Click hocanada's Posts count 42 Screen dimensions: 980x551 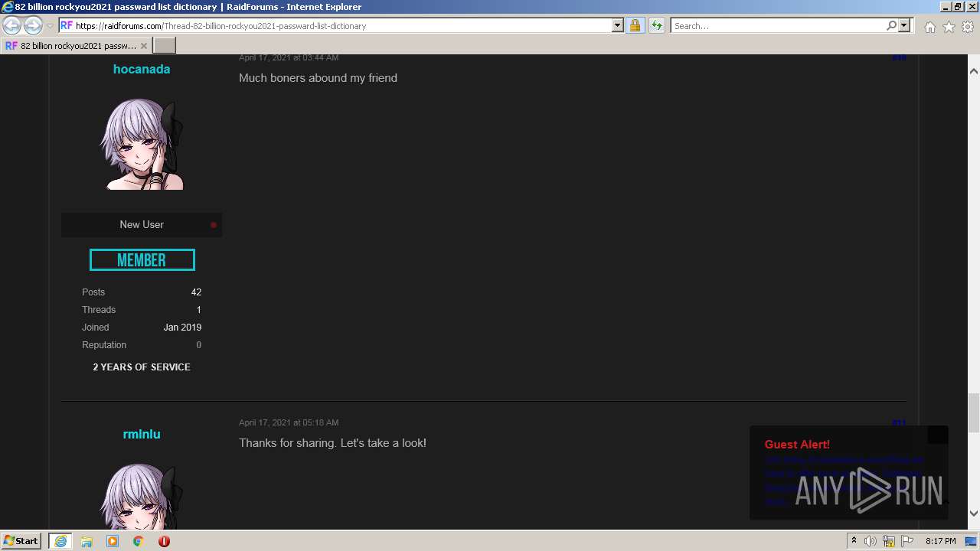[196, 292]
